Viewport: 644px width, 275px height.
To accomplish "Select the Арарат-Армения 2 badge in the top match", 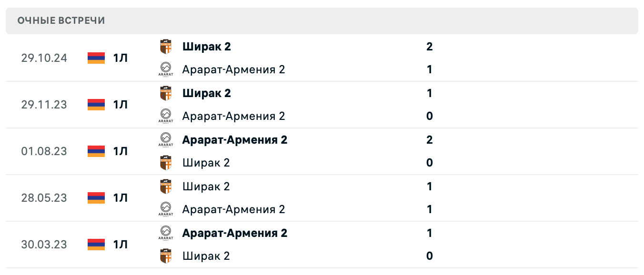I will [166, 69].
